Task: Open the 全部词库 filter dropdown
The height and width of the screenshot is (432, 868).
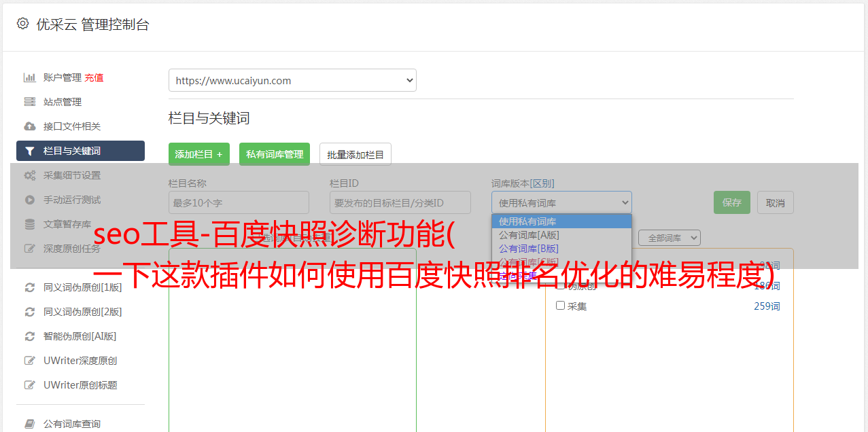Action: pos(670,238)
